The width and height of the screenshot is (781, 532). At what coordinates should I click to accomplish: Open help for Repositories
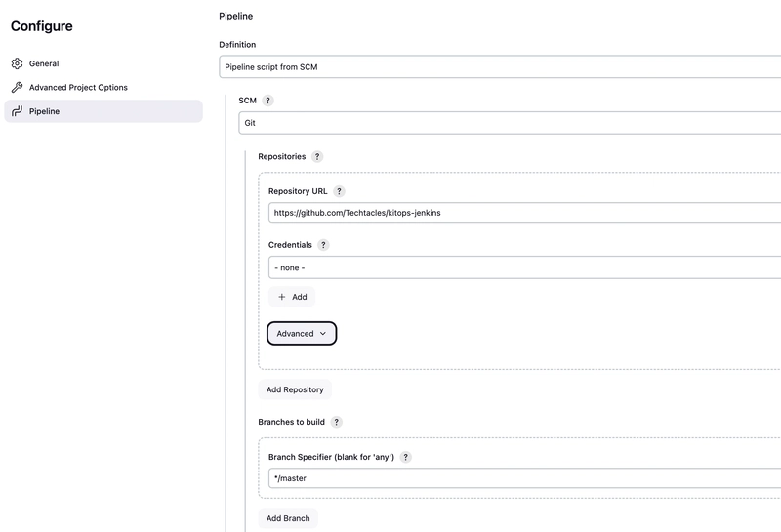point(317,156)
